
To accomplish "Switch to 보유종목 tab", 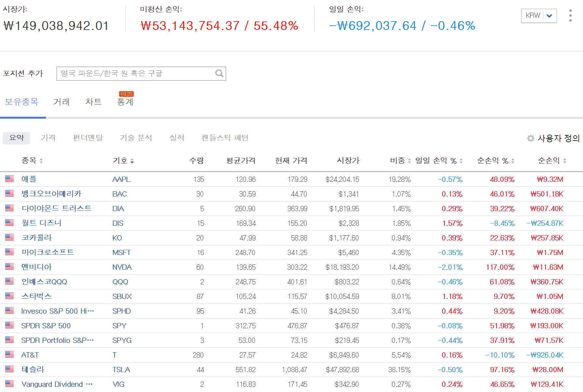I will coord(21,102).
